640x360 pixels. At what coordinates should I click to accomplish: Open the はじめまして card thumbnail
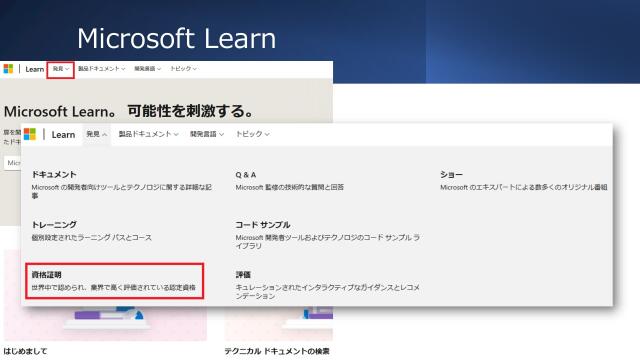coord(105,323)
